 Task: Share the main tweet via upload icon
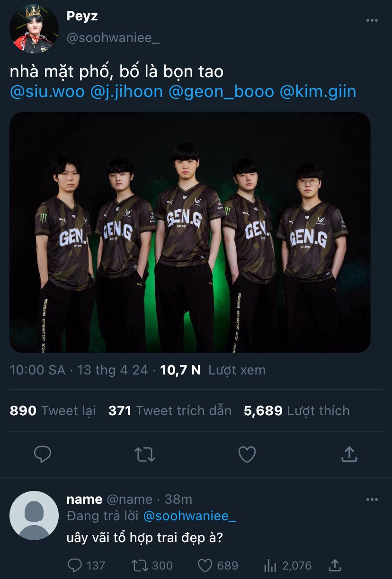[349, 454]
